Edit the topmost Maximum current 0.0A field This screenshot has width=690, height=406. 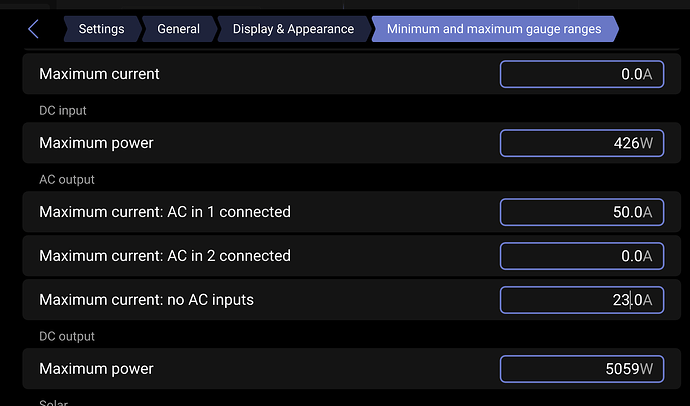581,74
